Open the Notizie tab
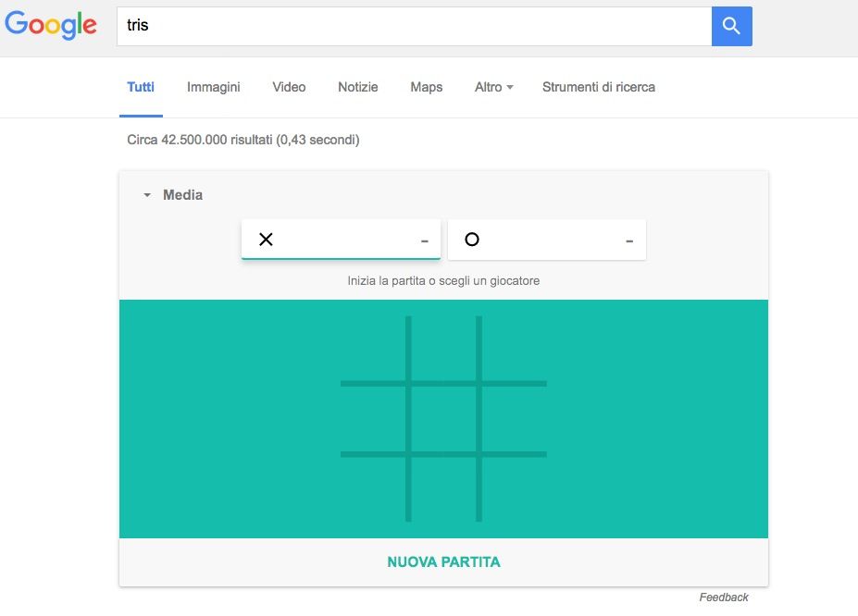 (x=357, y=87)
